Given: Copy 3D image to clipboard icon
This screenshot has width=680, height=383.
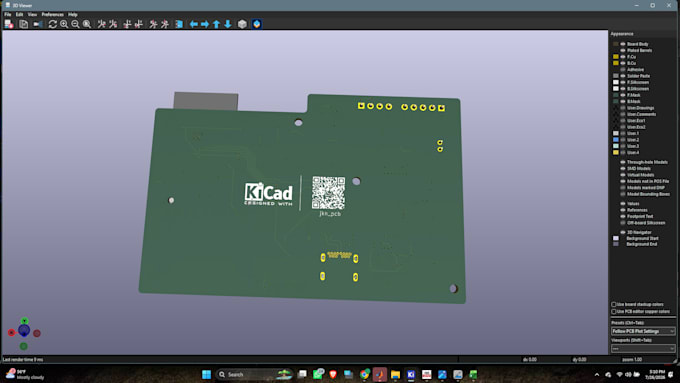Looking at the screenshot, I should pyautogui.click(x=23, y=24).
